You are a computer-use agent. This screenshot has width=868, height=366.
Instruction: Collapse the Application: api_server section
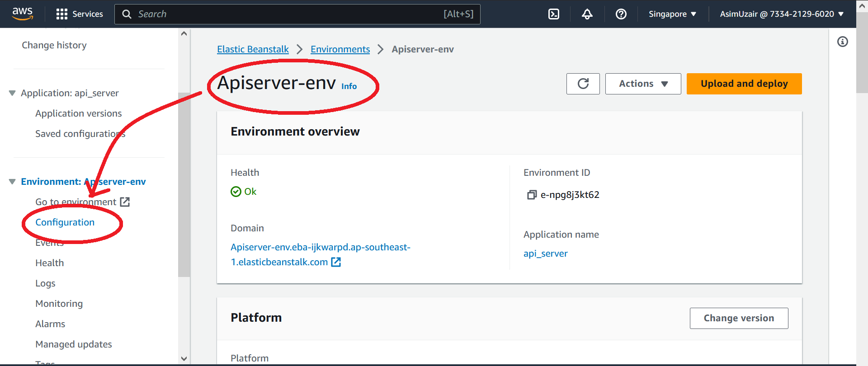12,93
